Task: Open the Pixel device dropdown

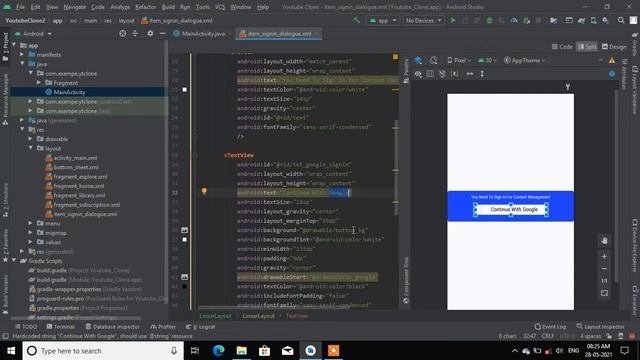Action: (459, 60)
